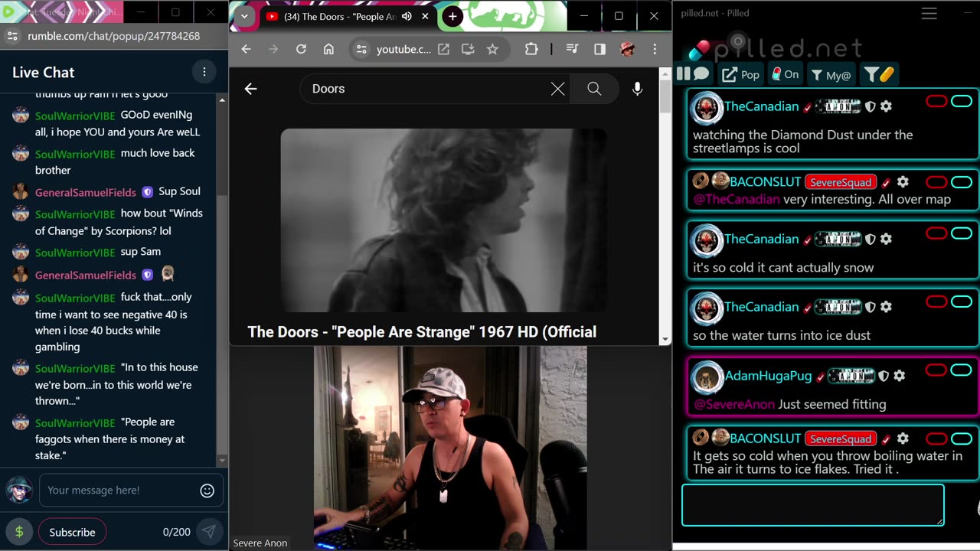
Task: Expand Chrome tab search dropdown chevron
Action: (244, 16)
